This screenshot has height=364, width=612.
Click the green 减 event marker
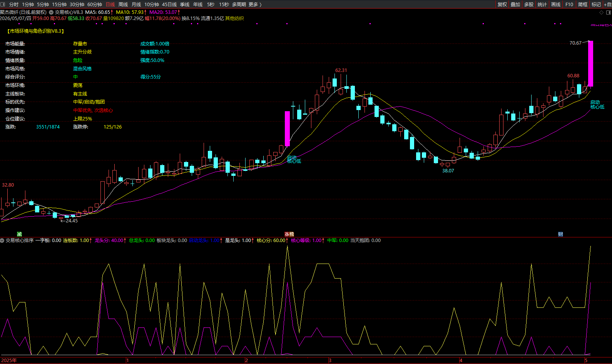[20, 234]
